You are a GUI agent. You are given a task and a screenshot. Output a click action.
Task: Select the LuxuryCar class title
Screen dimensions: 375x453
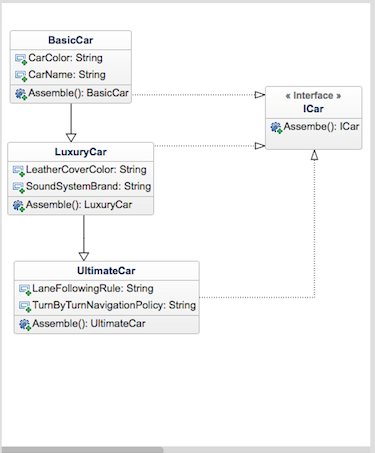pyautogui.click(x=81, y=152)
